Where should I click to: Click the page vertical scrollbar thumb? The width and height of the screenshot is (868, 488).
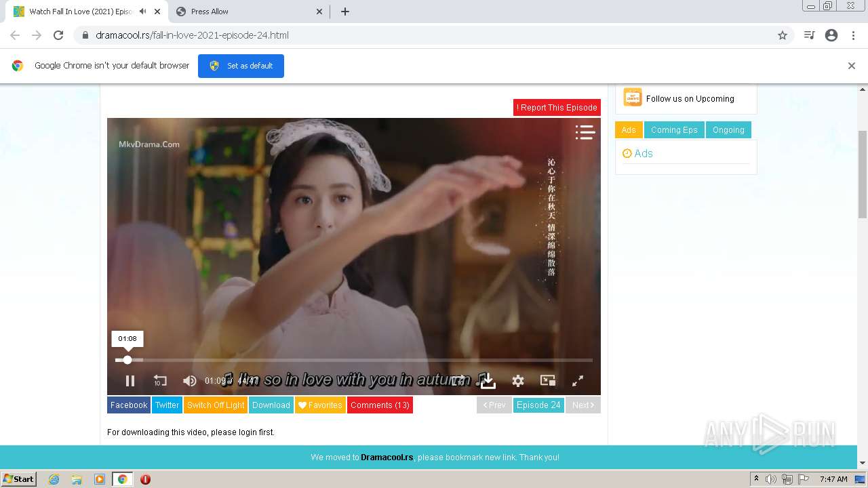(863, 174)
